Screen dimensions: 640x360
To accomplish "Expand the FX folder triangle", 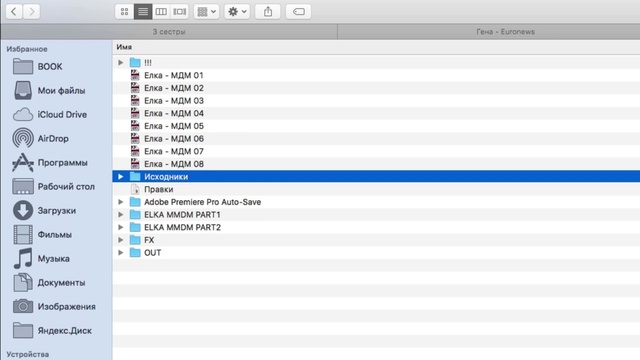I will pos(120,240).
